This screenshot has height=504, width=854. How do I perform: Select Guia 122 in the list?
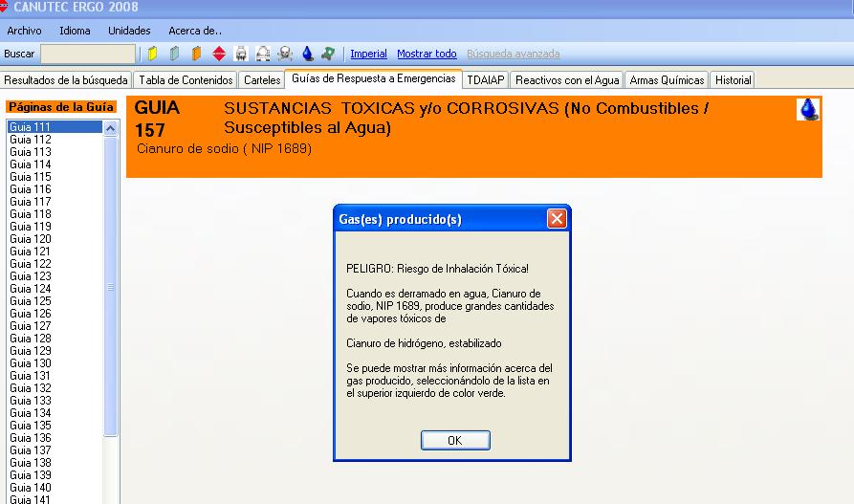55,264
